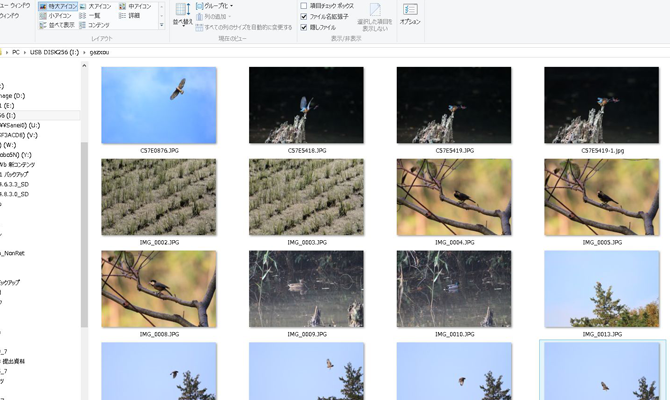Switch to 詳細 details view
This screenshot has width=670, height=400.
(x=129, y=16)
